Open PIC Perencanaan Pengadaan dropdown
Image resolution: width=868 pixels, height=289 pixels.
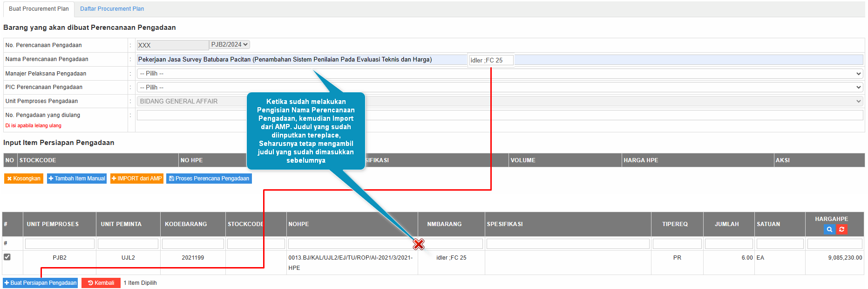(499, 87)
